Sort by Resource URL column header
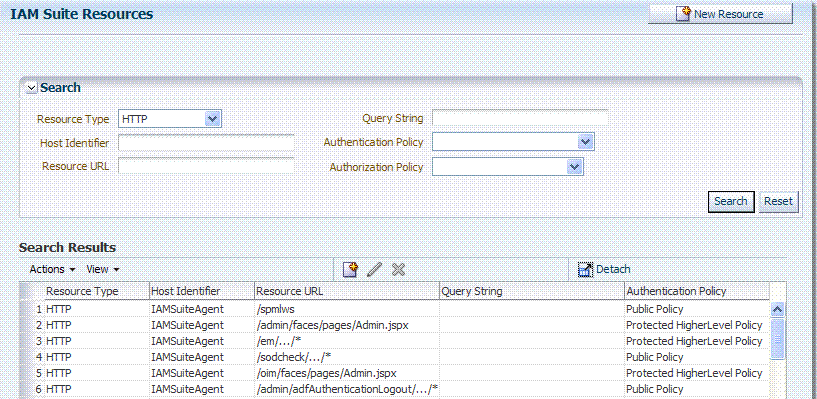 point(347,291)
